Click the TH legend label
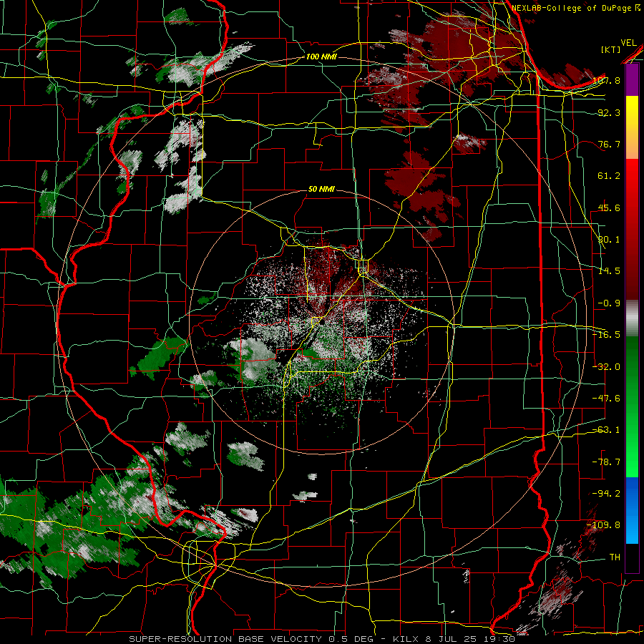Image resolution: width=644 pixels, height=644 pixels. click(615, 557)
